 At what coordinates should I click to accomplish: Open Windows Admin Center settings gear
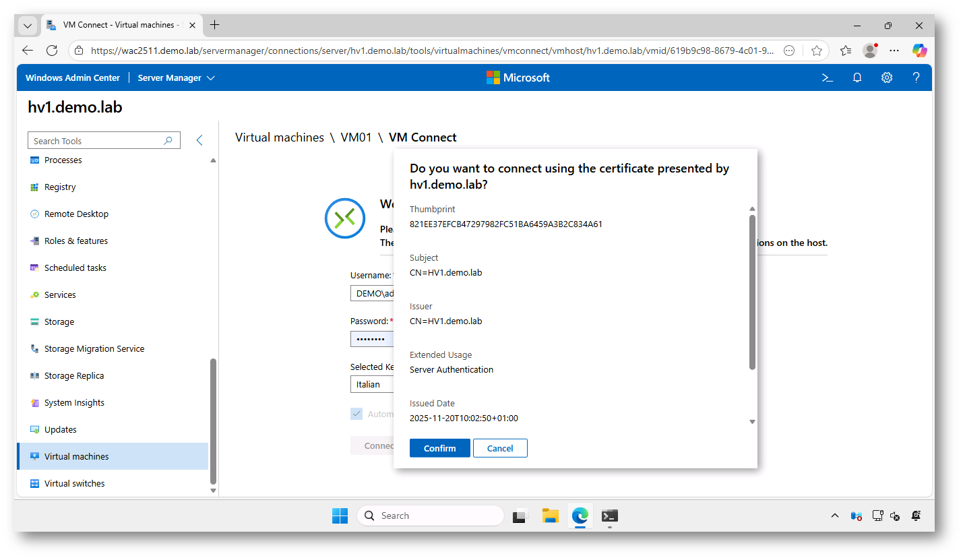(x=887, y=77)
